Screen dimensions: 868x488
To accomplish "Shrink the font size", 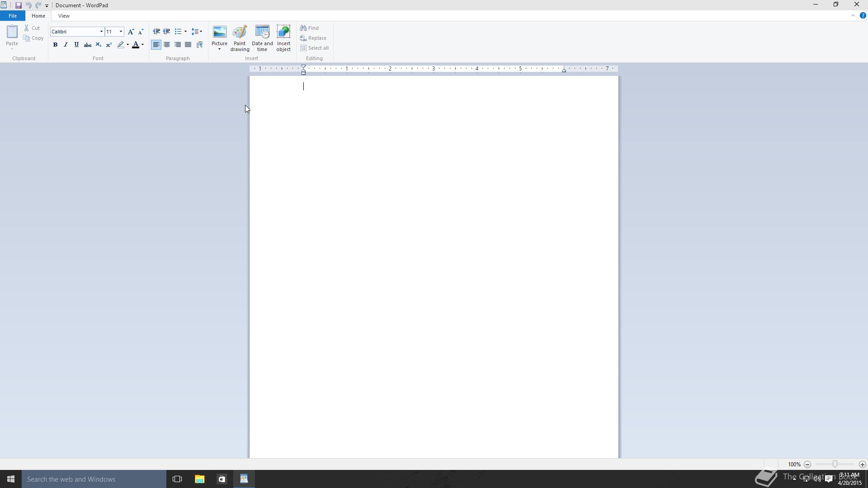I will 141,32.
